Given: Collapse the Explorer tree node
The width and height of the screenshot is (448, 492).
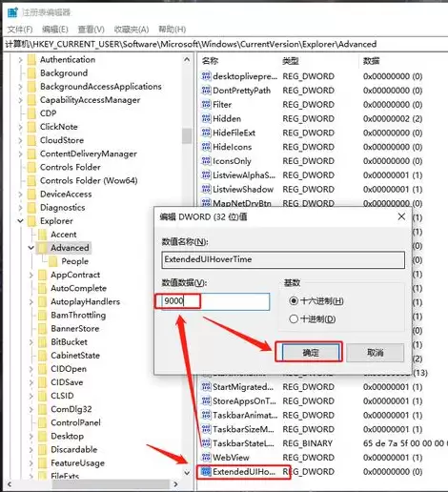Looking at the screenshot, I should pos(20,221).
